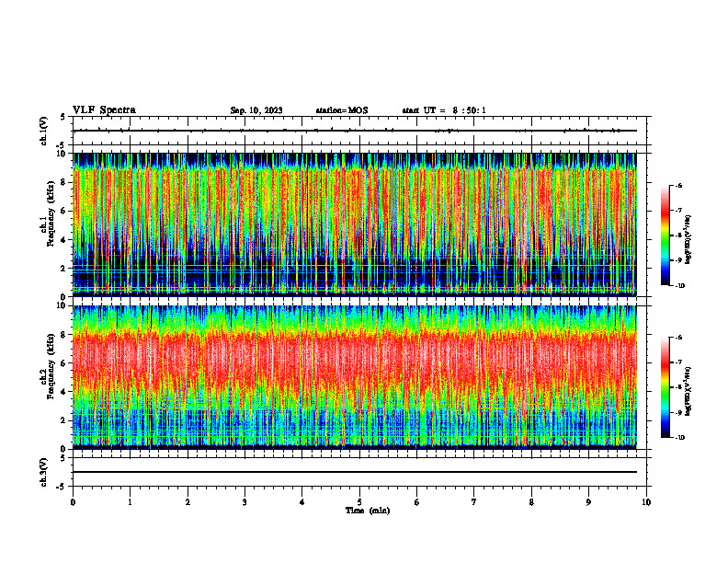Click the "8" kHz tick on the ch.1 axis

pyautogui.click(x=64, y=182)
